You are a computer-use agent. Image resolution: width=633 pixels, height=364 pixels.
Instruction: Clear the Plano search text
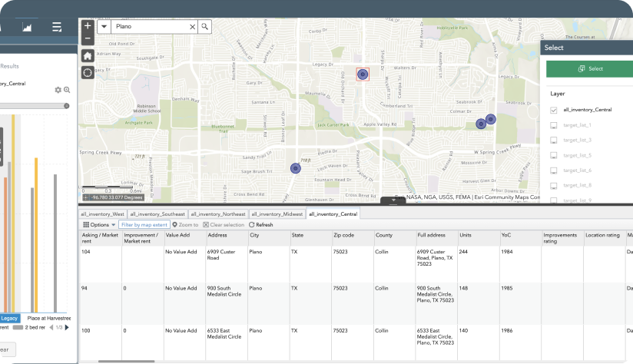192,27
